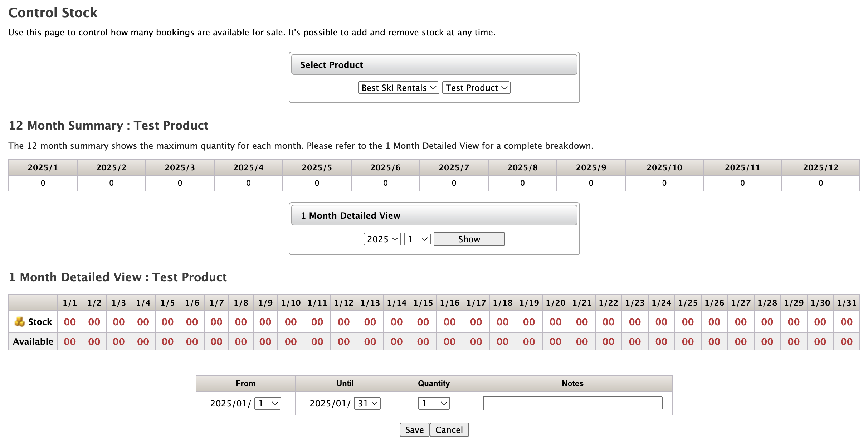The height and width of the screenshot is (448, 868).
Task: Open the Best Ski Rentals dropdown
Action: [x=398, y=88]
